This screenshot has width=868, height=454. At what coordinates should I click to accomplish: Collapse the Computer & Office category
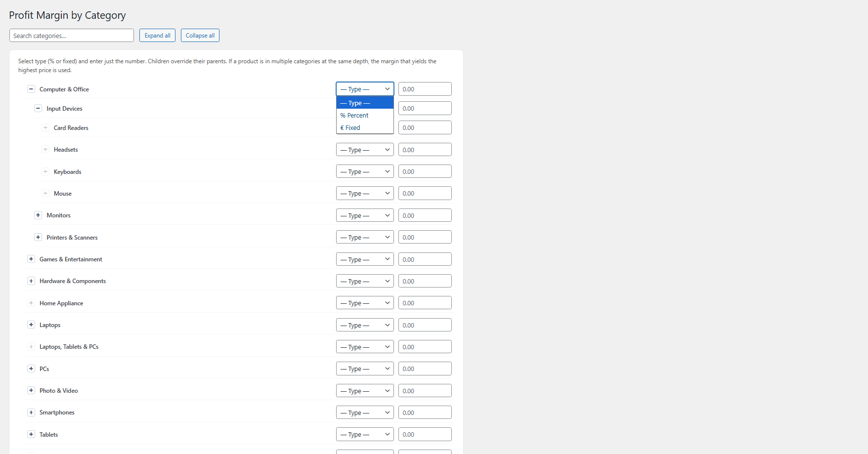point(31,89)
